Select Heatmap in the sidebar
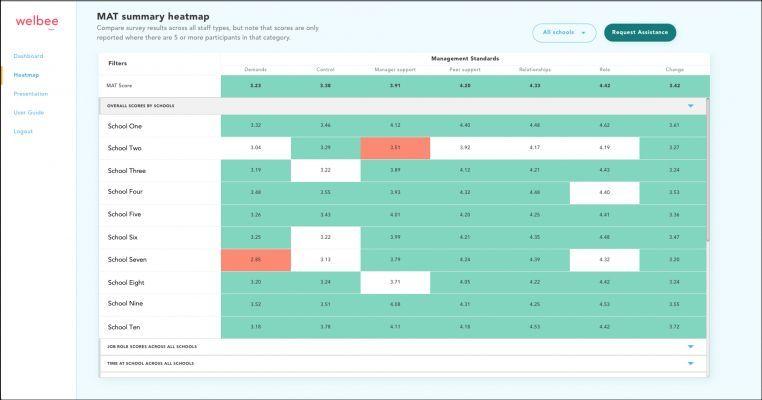The width and height of the screenshot is (762, 400). 26,75
